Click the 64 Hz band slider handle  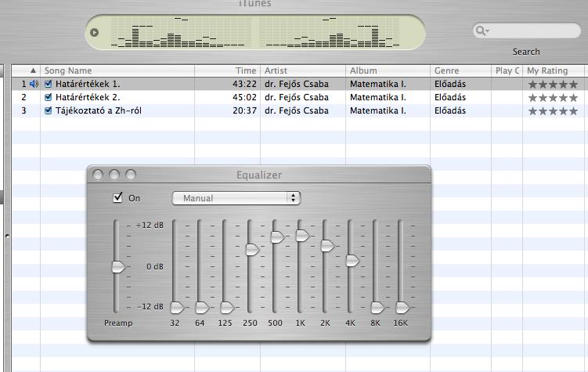pyautogui.click(x=203, y=308)
